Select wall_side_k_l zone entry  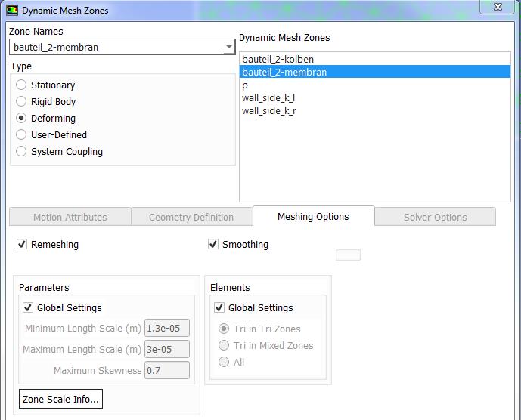tap(375, 98)
